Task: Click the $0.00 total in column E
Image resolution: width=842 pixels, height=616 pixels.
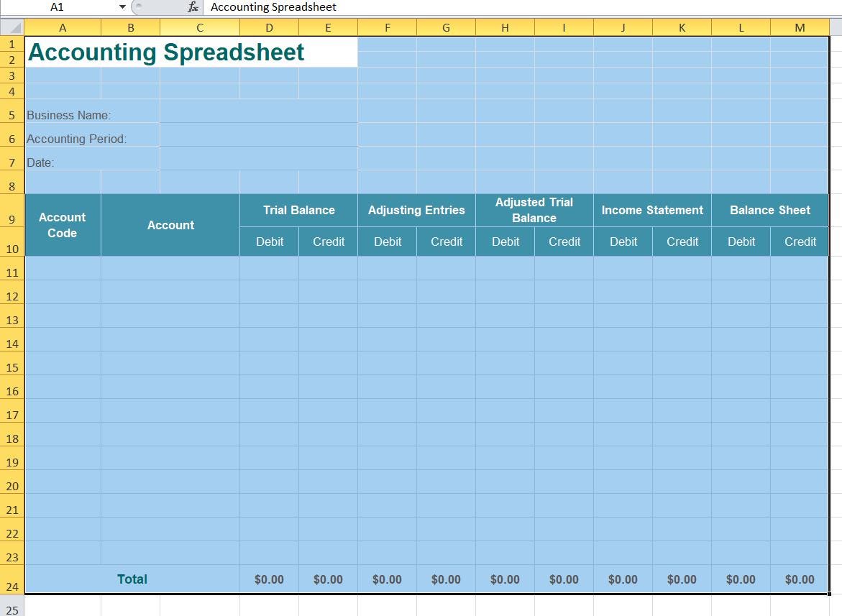Action: [328, 579]
